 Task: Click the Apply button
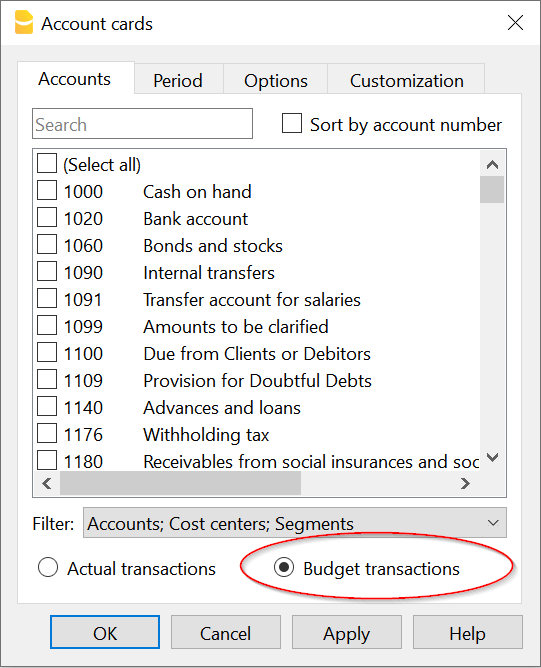(x=347, y=632)
